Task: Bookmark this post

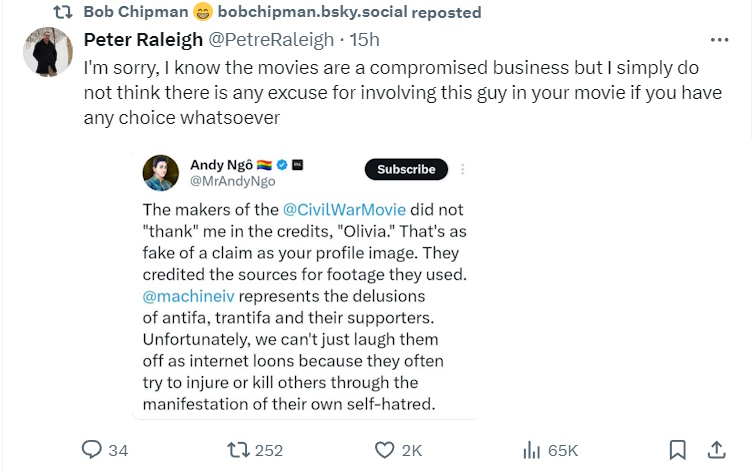Action: pyautogui.click(x=677, y=450)
